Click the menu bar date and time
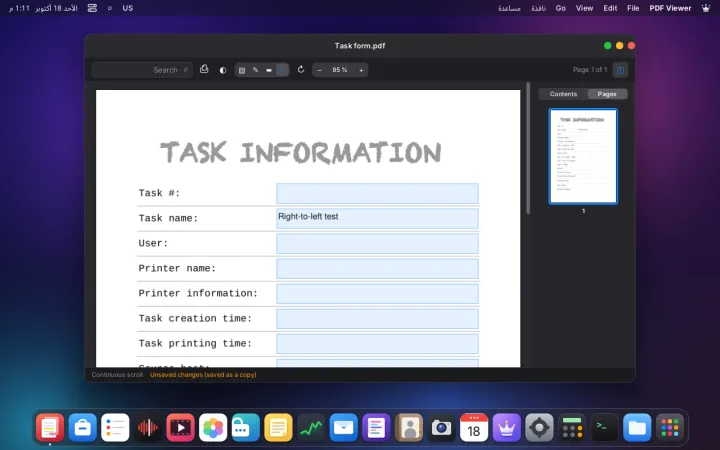Image resolution: width=720 pixels, height=450 pixels. (x=43, y=8)
